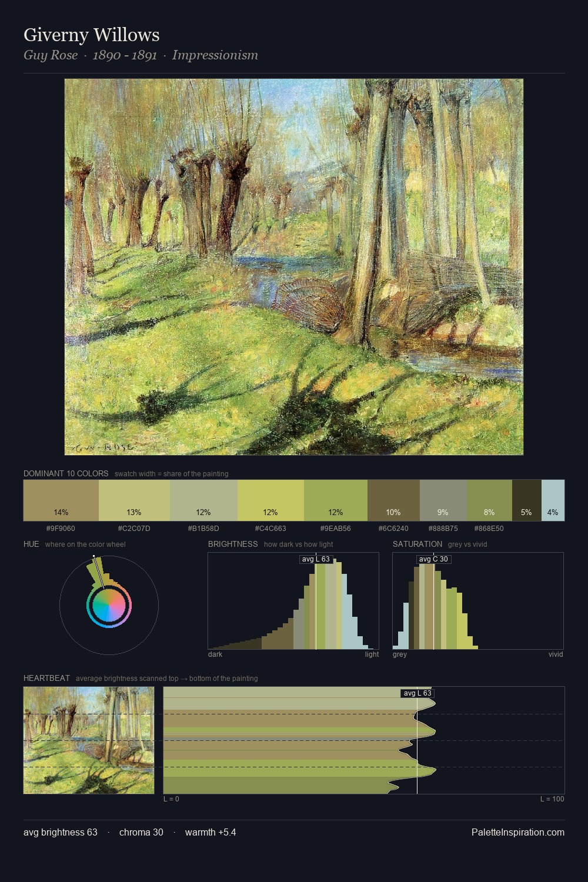The image size is (588, 882).
Task: Click the hex code #C4C663 label
Action: click(270, 528)
